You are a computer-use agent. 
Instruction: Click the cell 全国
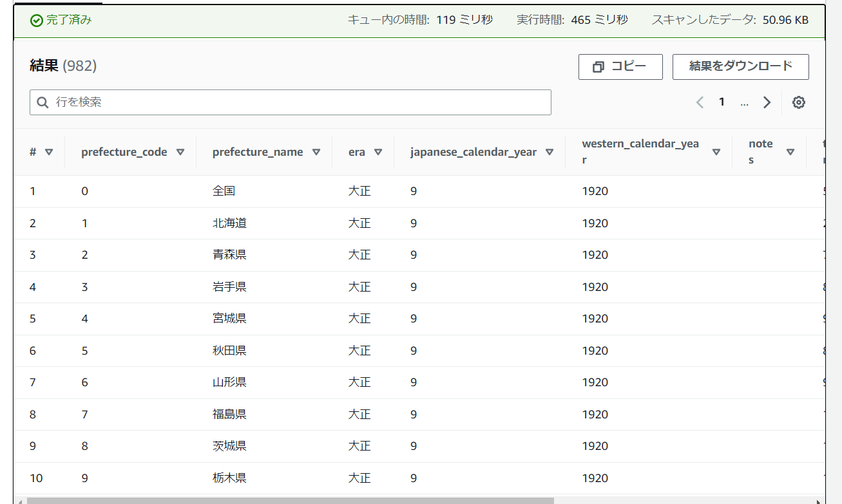[224, 191]
